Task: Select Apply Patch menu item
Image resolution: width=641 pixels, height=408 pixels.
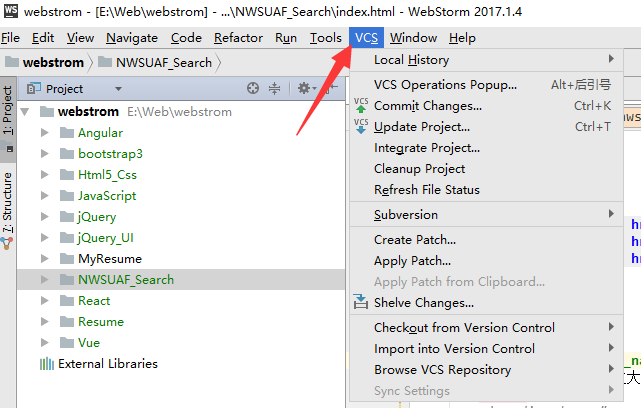Action: coord(486,260)
